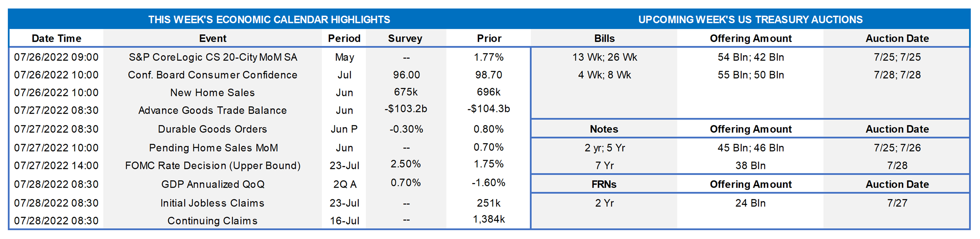
Task: Click the Period column header
Action: click(x=344, y=38)
